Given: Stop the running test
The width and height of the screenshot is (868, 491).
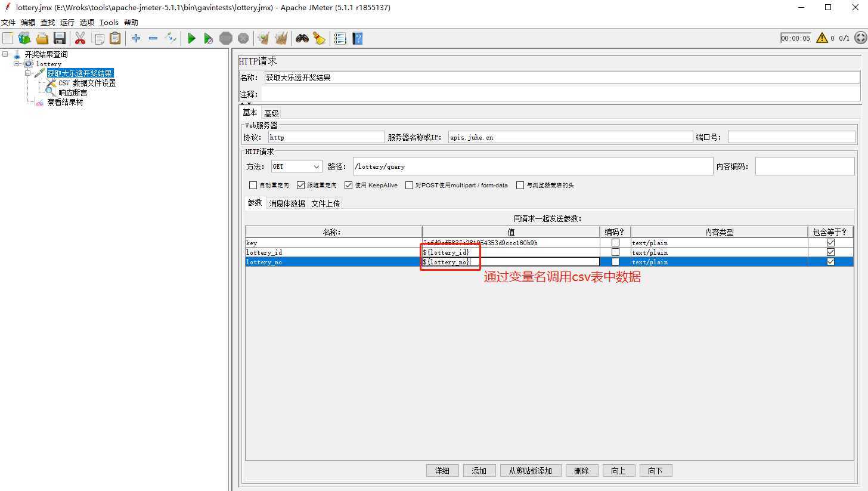Looking at the screenshot, I should pyautogui.click(x=226, y=38).
